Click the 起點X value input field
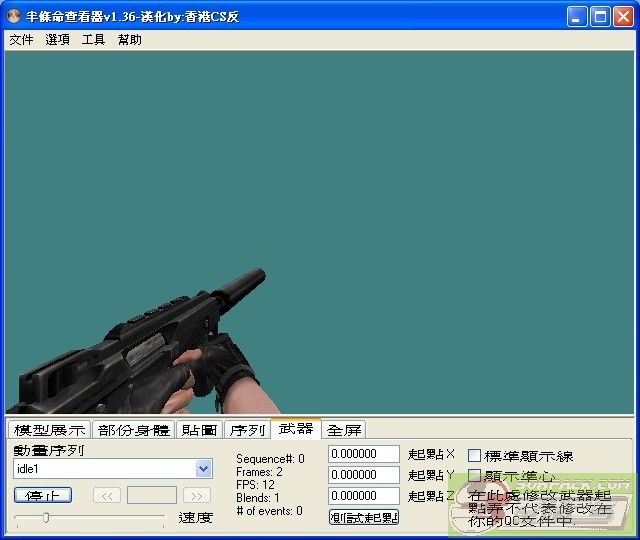 [x=364, y=454]
